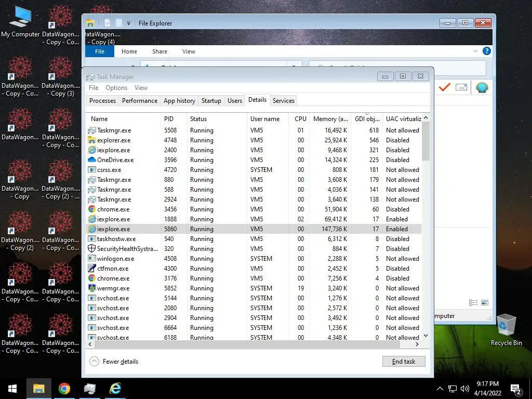The image size is (532, 399).
Task: Open the Home ribbon tab
Action: [x=129, y=51]
